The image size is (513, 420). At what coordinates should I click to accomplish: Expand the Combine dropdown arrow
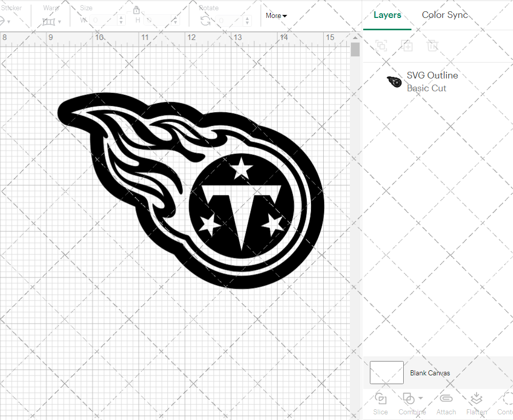(x=421, y=398)
